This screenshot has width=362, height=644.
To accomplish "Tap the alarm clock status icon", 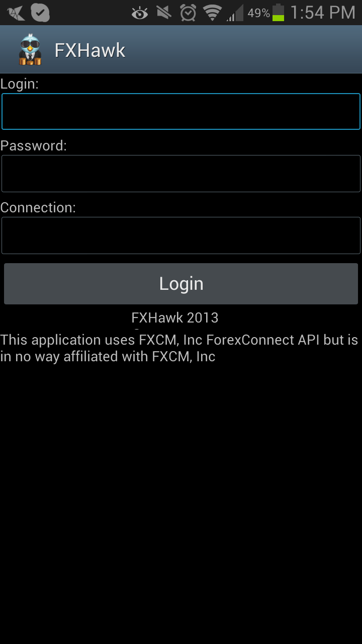I will pyautogui.click(x=188, y=13).
